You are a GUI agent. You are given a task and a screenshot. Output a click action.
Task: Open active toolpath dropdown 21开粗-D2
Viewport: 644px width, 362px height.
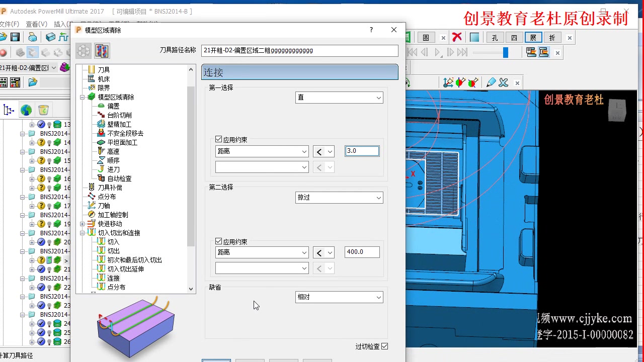pos(28,68)
